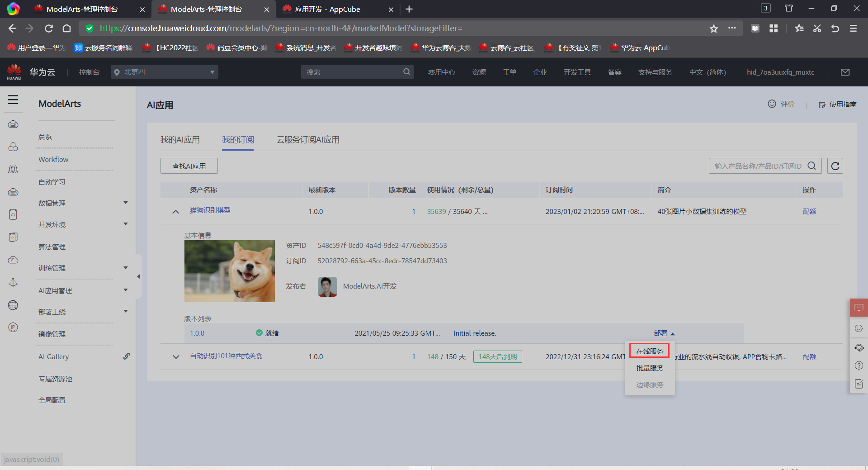Open 算法管理 in the sidebar
Viewport: 868px width, 470px height.
point(52,247)
